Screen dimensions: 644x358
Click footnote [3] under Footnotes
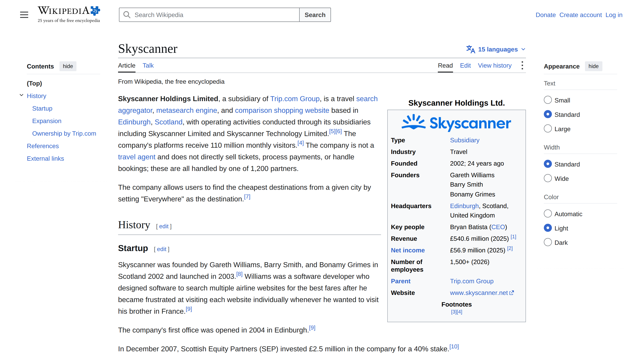coord(454,312)
